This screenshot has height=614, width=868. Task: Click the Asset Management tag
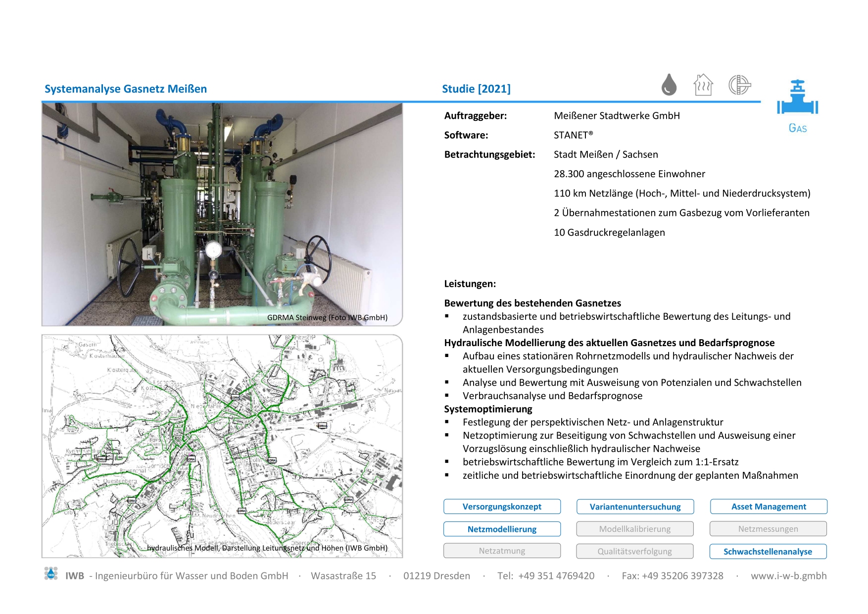point(768,507)
